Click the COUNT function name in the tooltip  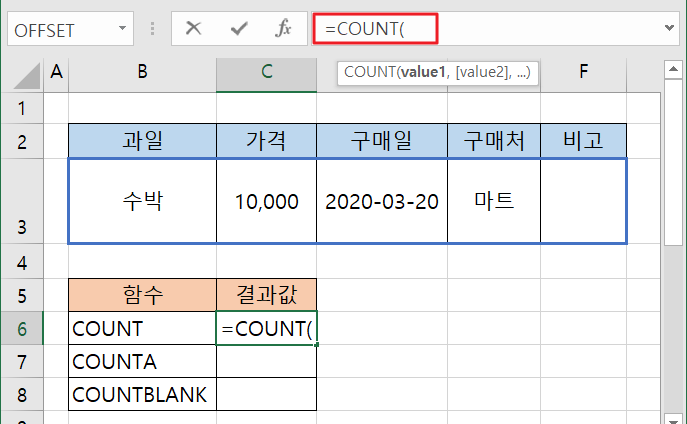click(x=370, y=72)
